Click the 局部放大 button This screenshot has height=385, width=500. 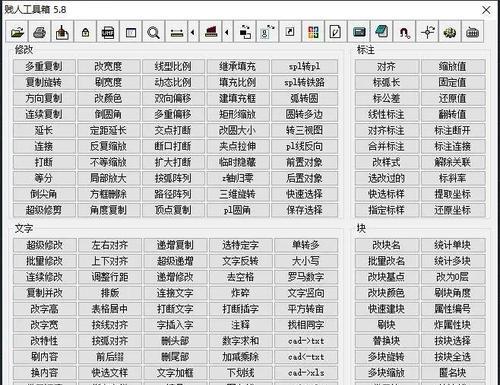[x=108, y=178]
